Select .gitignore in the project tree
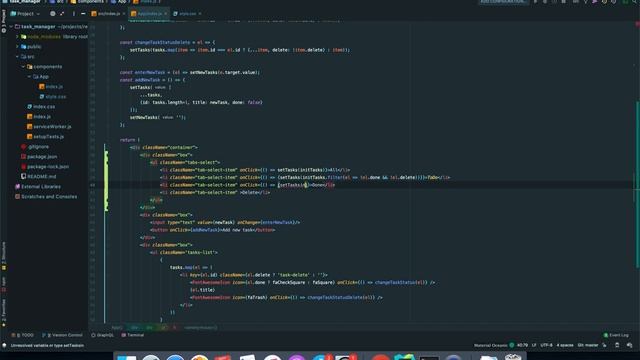This screenshot has height=360, width=640. (35, 147)
